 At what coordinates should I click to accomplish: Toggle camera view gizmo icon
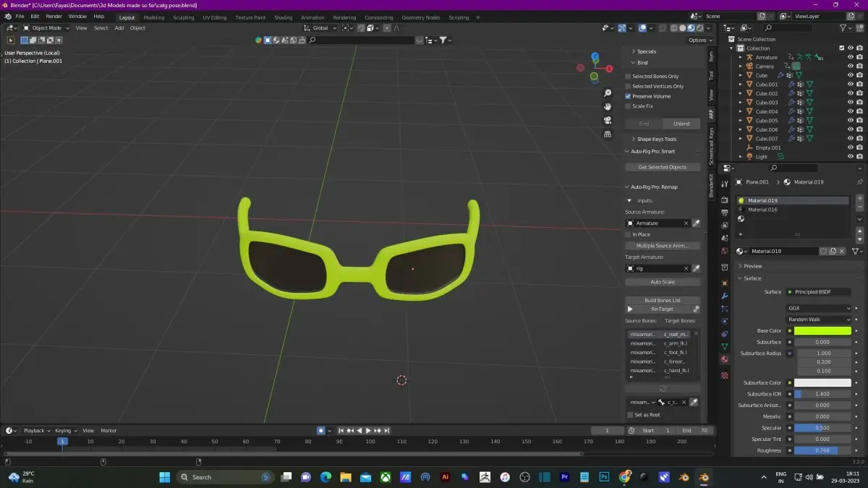pyautogui.click(x=608, y=120)
